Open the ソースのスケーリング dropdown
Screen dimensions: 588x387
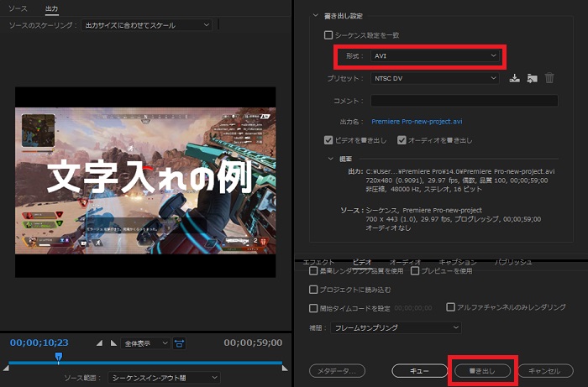pos(146,25)
